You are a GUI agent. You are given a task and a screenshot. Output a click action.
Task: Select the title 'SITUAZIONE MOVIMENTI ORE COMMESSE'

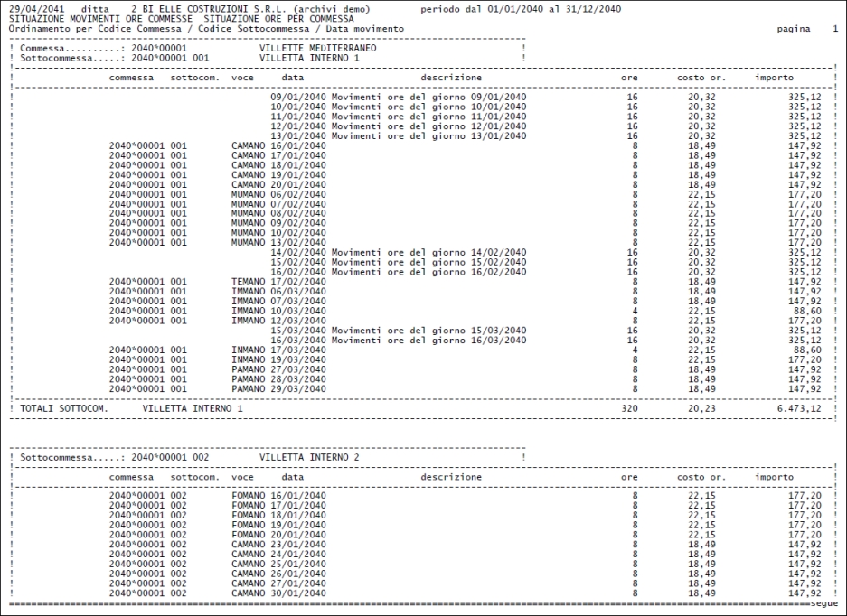tap(100, 19)
